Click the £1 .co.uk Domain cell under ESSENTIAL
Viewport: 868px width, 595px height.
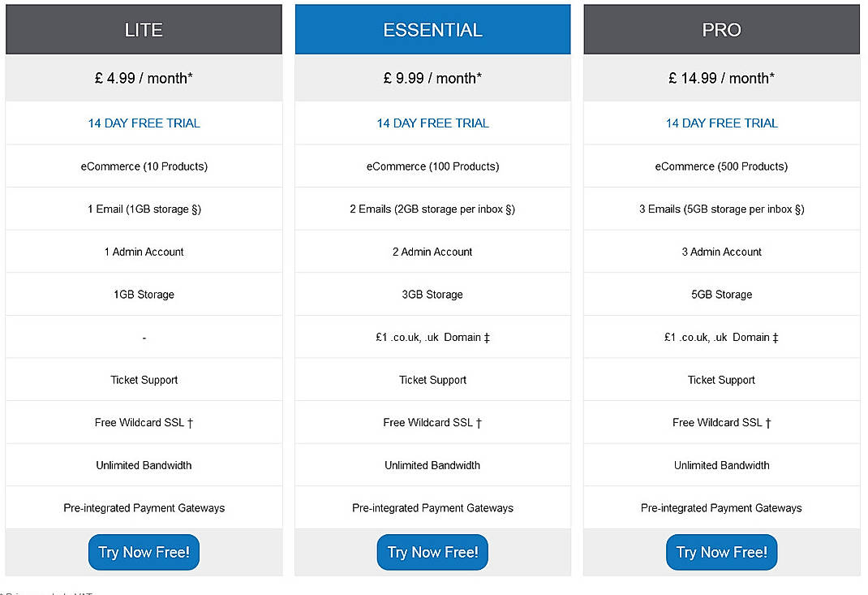pyautogui.click(x=432, y=337)
